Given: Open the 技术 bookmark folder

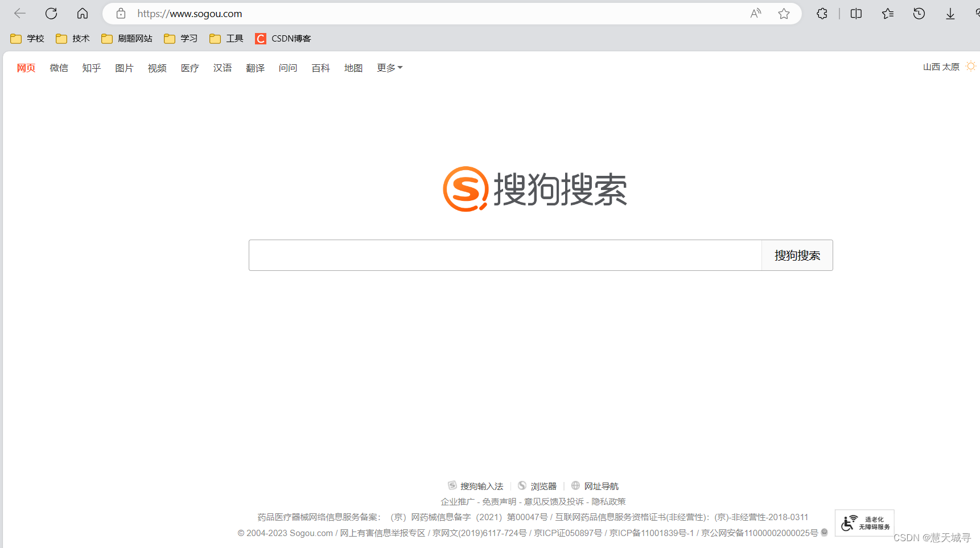Looking at the screenshot, I should [73, 38].
